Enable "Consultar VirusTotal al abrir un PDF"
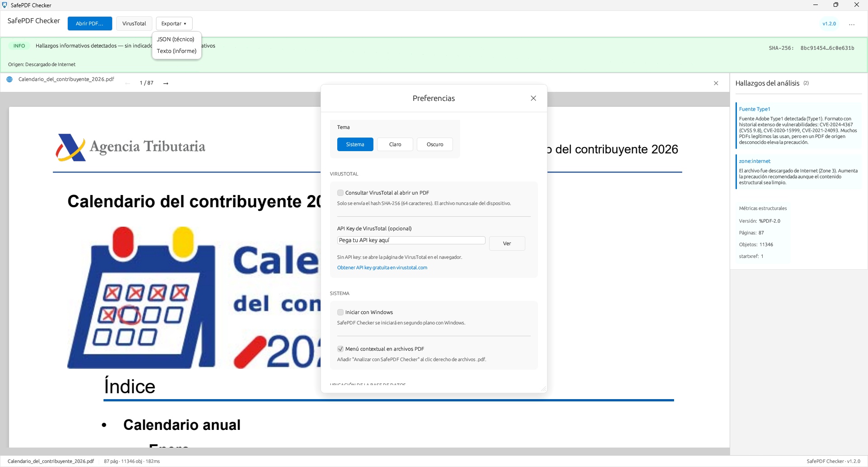Viewport: 868px width, 467px height. [x=340, y=193]
